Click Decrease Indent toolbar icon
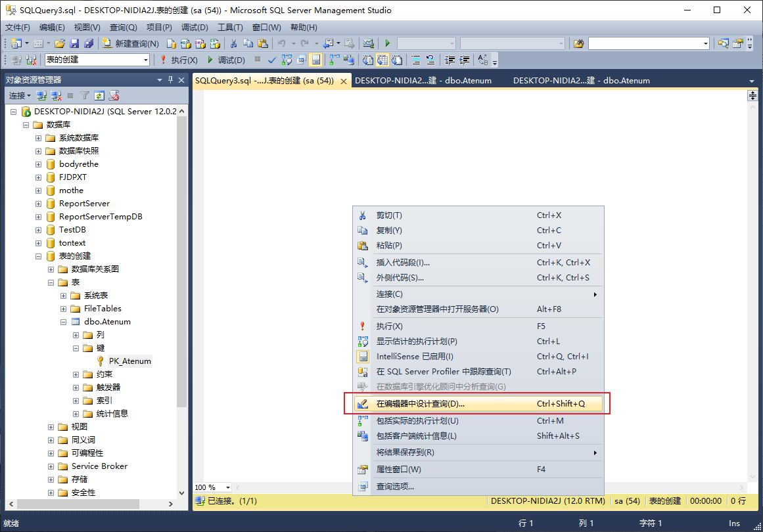The height and width of the screenshot is (532, 763). click(x=450, y=60)
